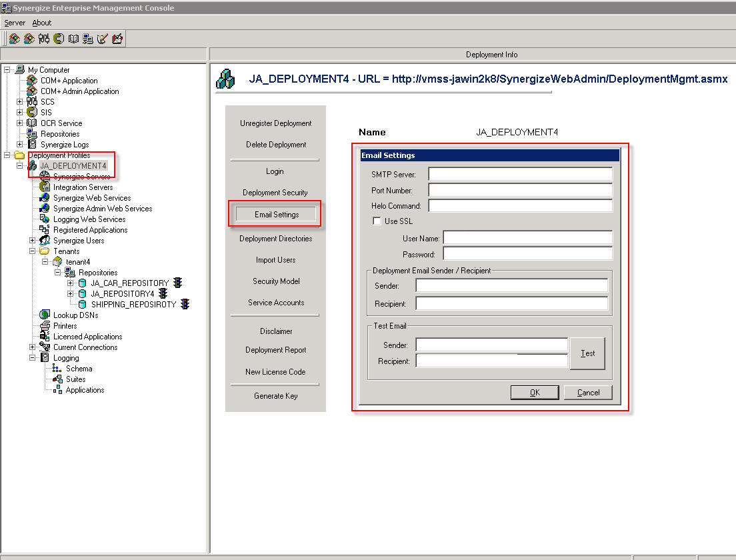Image resolution: width=736 pixels, height=560 pixels.
Task: Click the tenant4 house icon
Action: point(57,261)
